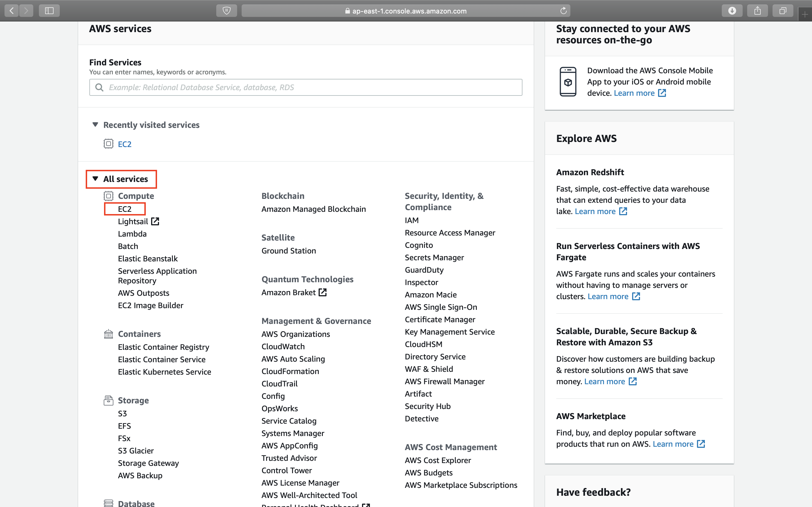Open recently visited EC2 link
Image resolution: width=812 pixels, height=507 pixels.
(125, 144)
